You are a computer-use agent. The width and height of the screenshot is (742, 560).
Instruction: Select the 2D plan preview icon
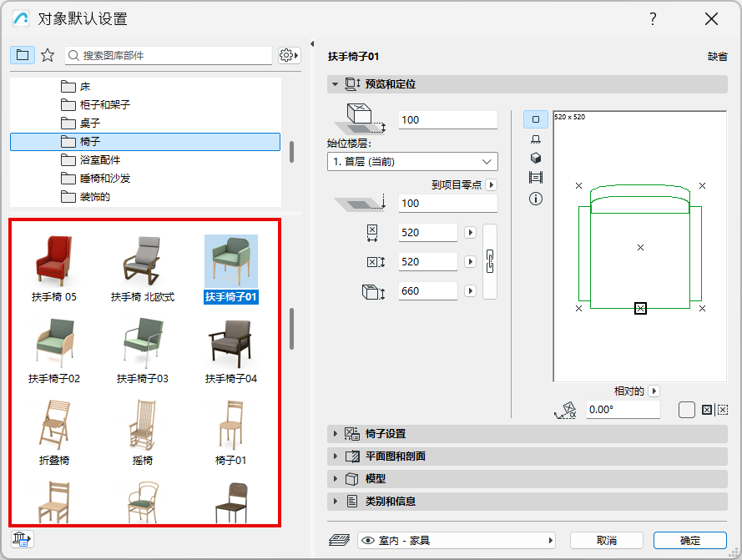535,119
